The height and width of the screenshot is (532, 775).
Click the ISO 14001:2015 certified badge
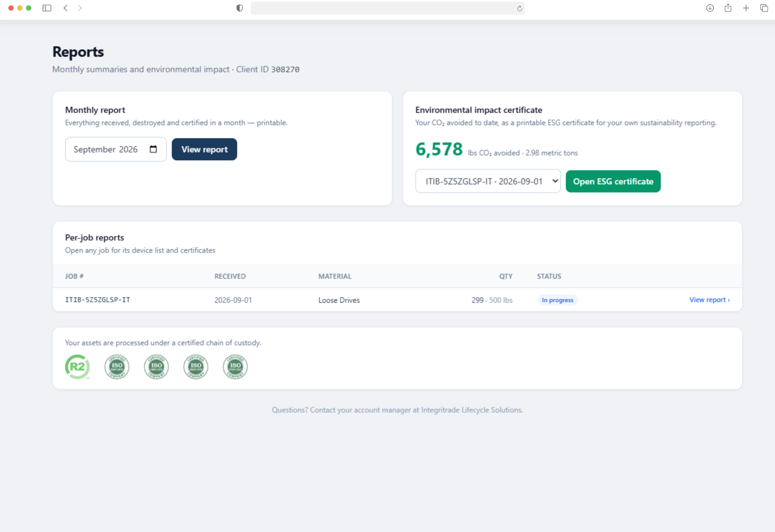pyautogui.click(x=156, y=367)
